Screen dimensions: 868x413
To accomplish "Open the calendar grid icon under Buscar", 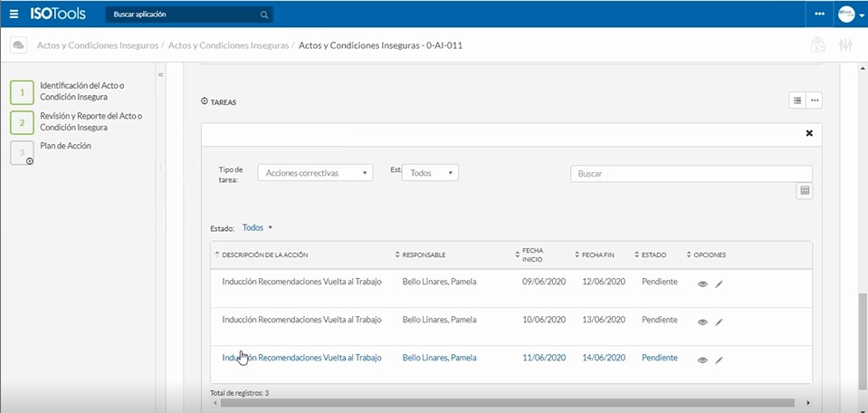I will [805, 191].
